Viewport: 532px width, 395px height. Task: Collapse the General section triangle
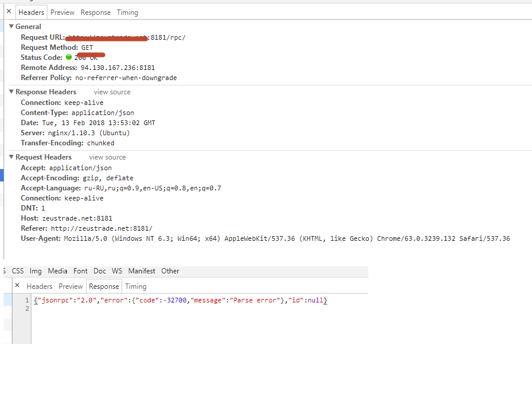pyautogui.click(x=11, y=26)
